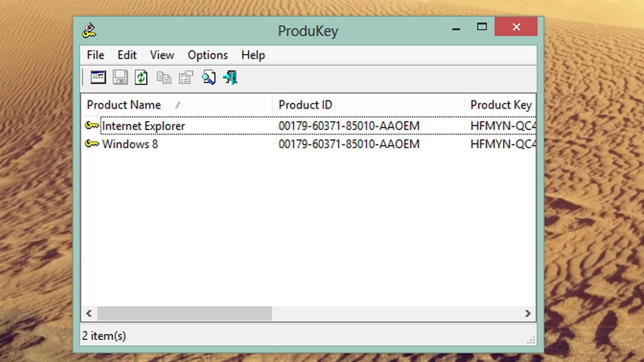
Task: Click the ProduKey key icon in titlebar
Action: click(x=88, y=29)
